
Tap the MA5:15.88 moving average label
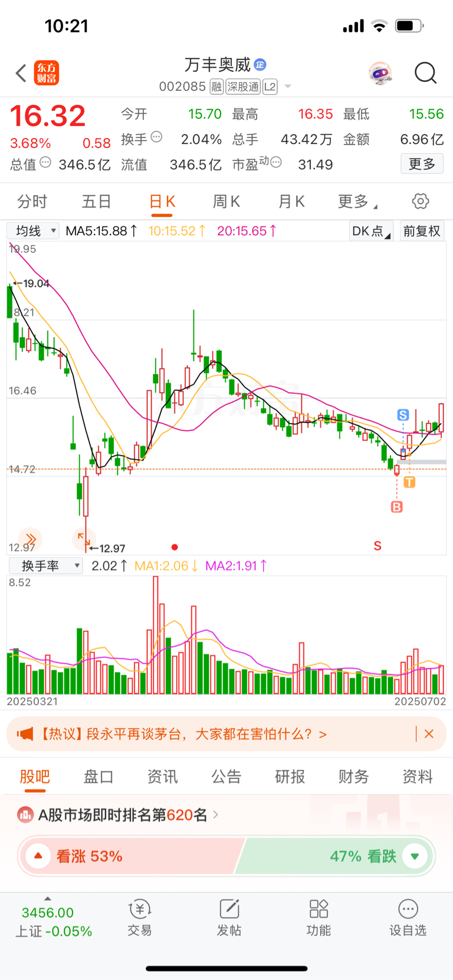(101, 231)
